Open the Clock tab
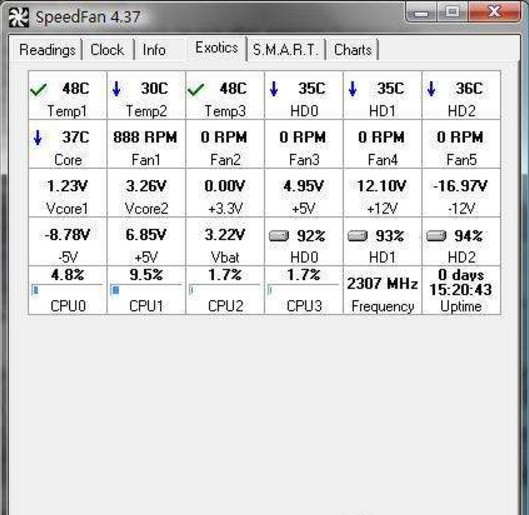529x515 pixels. coord(107,50)
